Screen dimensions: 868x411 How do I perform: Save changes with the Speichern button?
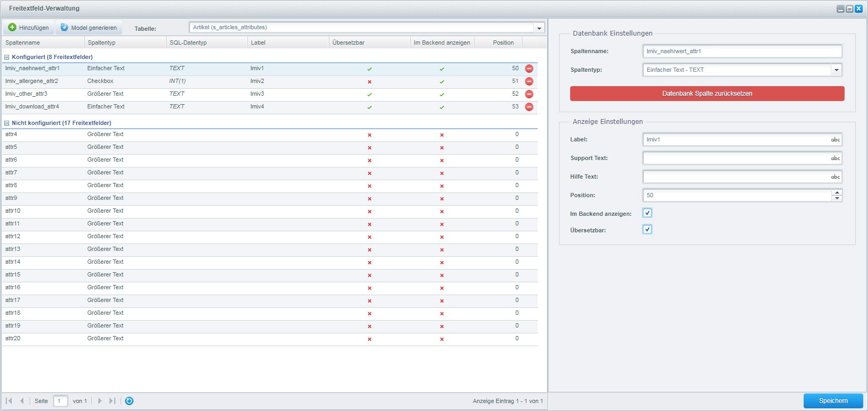(x=833, y=401)
